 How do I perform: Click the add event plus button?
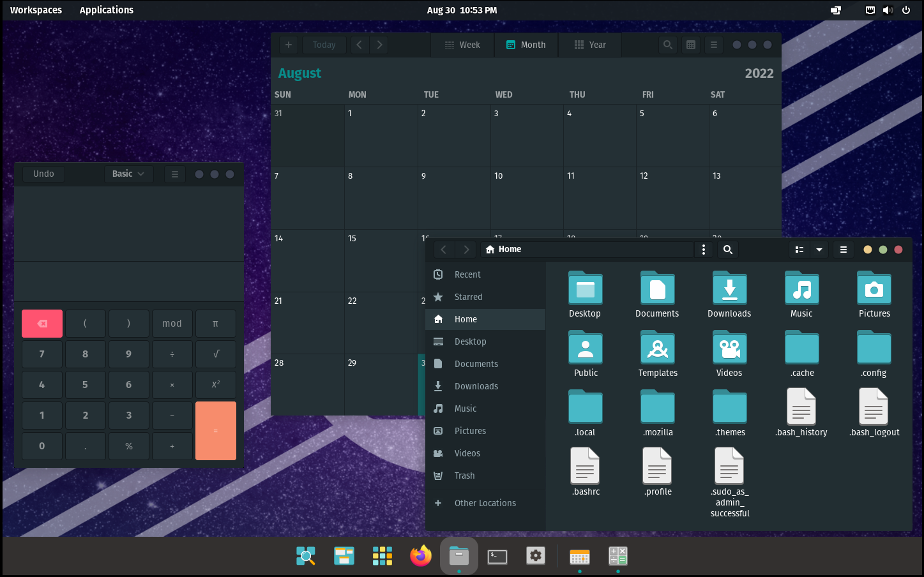click(289, 45)
